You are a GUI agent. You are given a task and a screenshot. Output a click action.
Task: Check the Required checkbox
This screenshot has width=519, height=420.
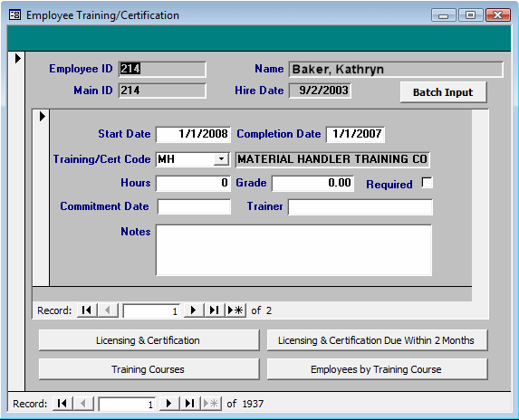tap(427, 183)
